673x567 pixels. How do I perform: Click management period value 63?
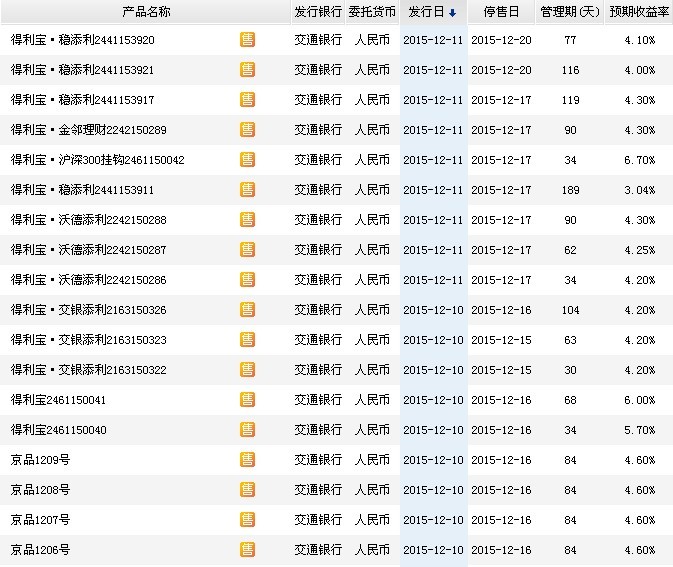coord(570,340)
